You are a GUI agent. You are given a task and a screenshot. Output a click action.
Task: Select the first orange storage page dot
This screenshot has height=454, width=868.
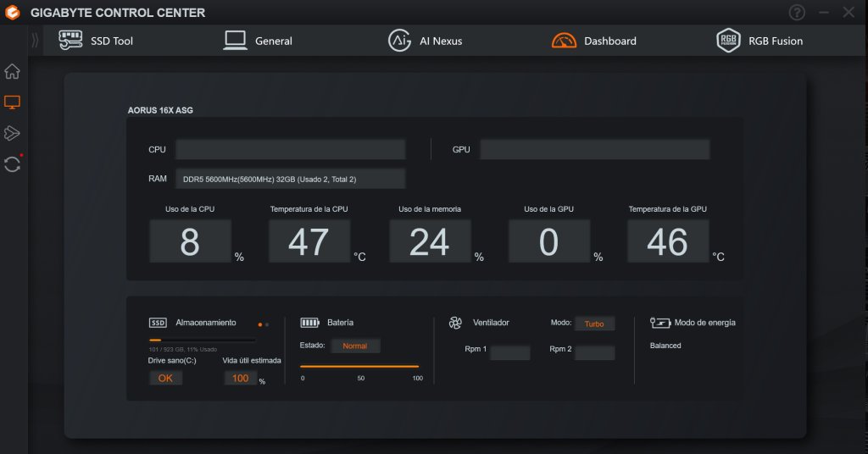coord(260,324)
